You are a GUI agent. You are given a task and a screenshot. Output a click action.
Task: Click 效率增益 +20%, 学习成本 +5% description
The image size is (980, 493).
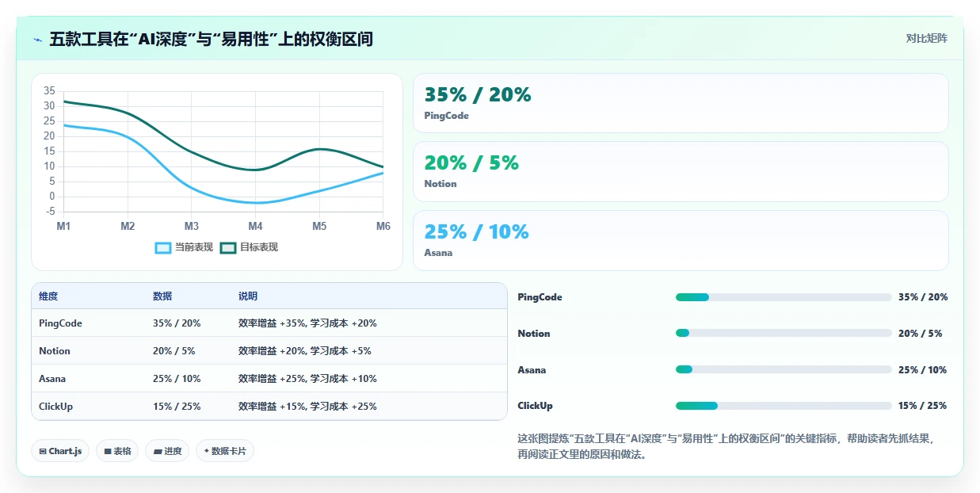pos(305,351)
